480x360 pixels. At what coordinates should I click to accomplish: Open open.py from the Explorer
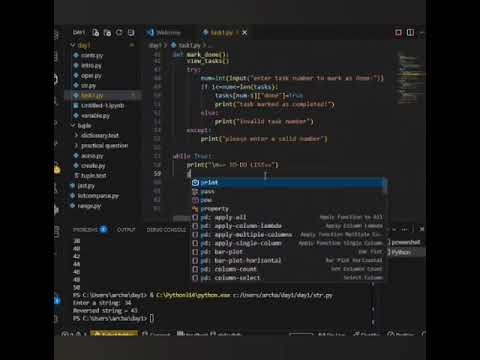coord(91,76)
